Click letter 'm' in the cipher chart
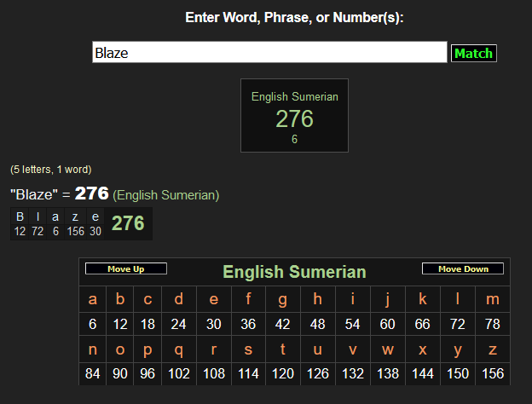Screen dimensions: 532x404 point(493,299)
